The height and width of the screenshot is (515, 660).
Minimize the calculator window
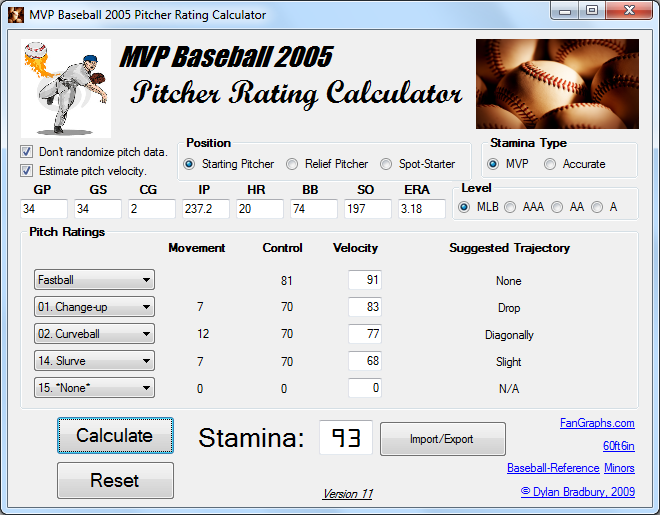pos(565,11)
